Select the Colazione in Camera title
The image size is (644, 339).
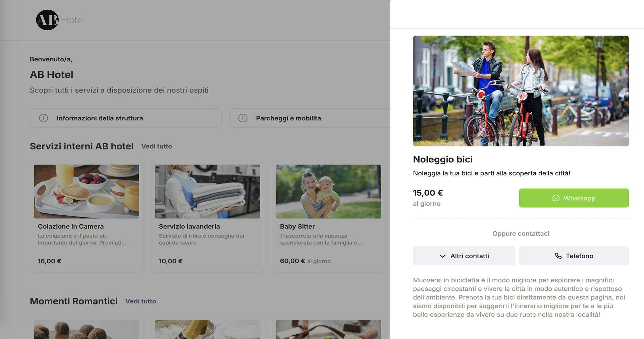71,226
